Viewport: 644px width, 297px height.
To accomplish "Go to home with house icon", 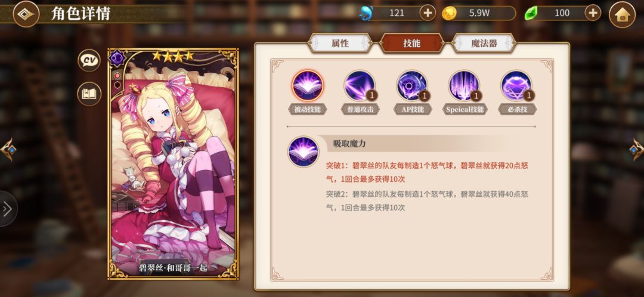I will [622, 15].
